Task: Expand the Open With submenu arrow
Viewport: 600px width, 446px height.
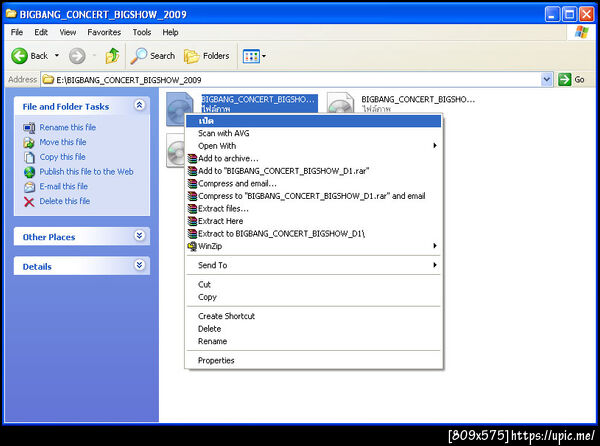Action: [435, 146]
